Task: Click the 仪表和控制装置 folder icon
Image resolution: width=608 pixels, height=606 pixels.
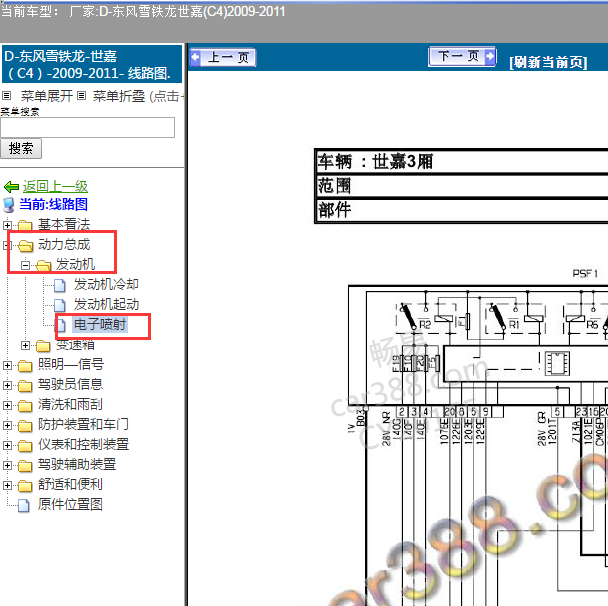Action: coord(25,445)
